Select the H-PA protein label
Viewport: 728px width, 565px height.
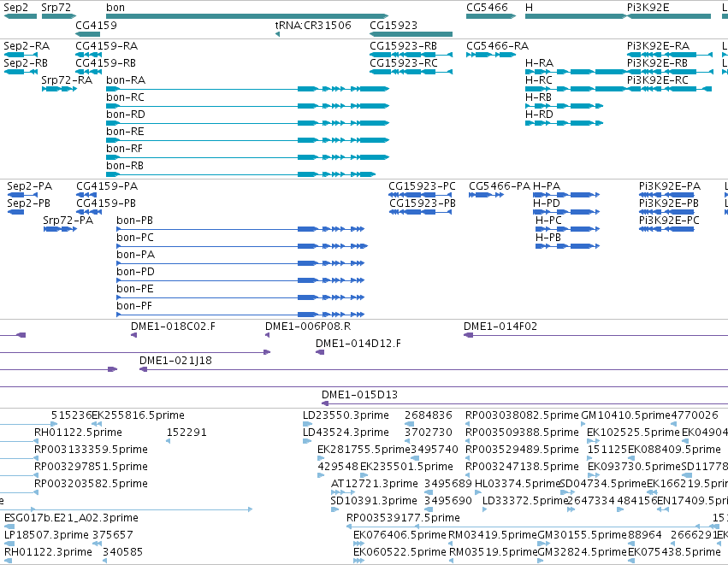[x=547, y=186]
